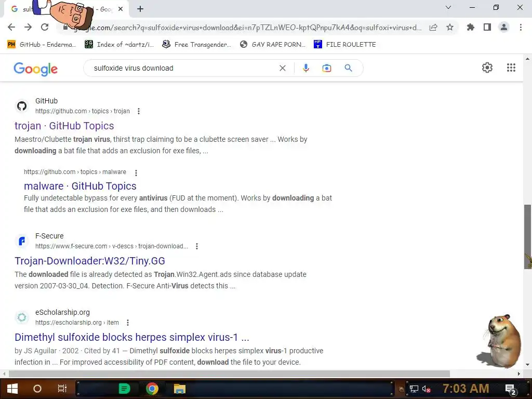The width and height of the screenshot is (532, 399).
Task: Open the 7:03 AM clock flyout
Action: click(465, 388)
